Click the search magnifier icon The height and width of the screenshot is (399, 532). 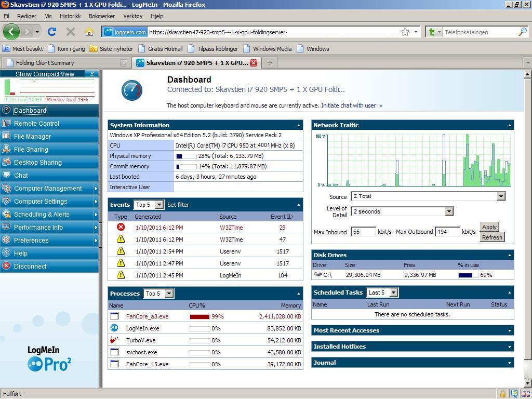coord(523,32)
